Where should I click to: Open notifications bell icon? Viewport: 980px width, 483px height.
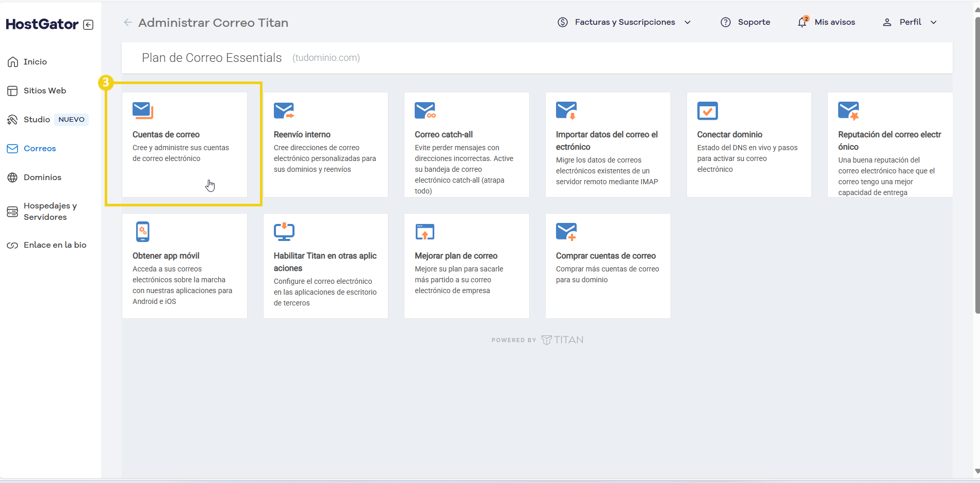click(x=803, y=22)
